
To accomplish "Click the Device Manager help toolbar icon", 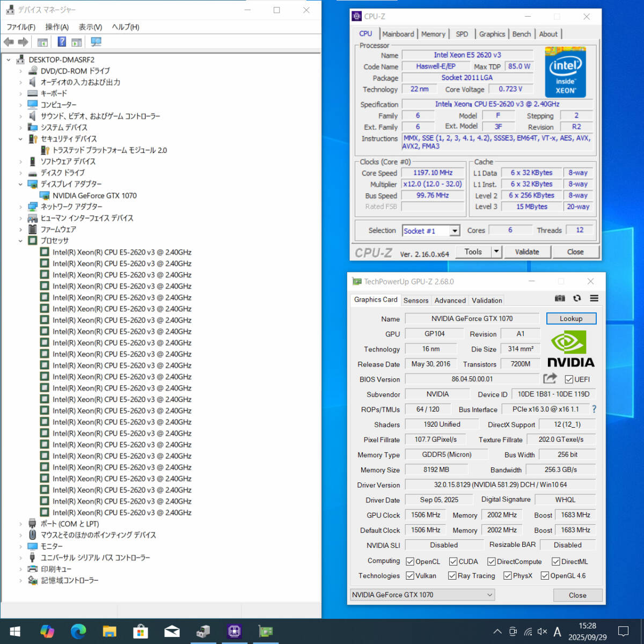I will tap(62, 42).
